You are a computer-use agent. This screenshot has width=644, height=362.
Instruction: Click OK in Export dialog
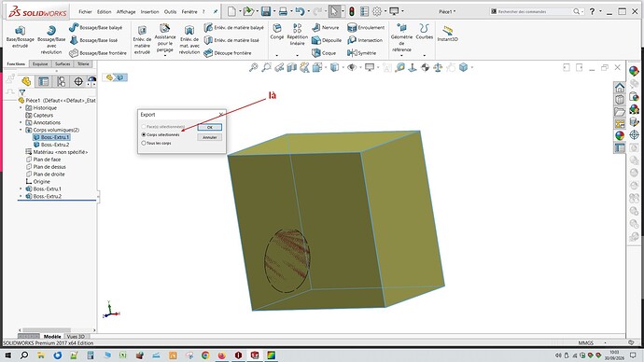pyautogui.click(x=209, y=127)
